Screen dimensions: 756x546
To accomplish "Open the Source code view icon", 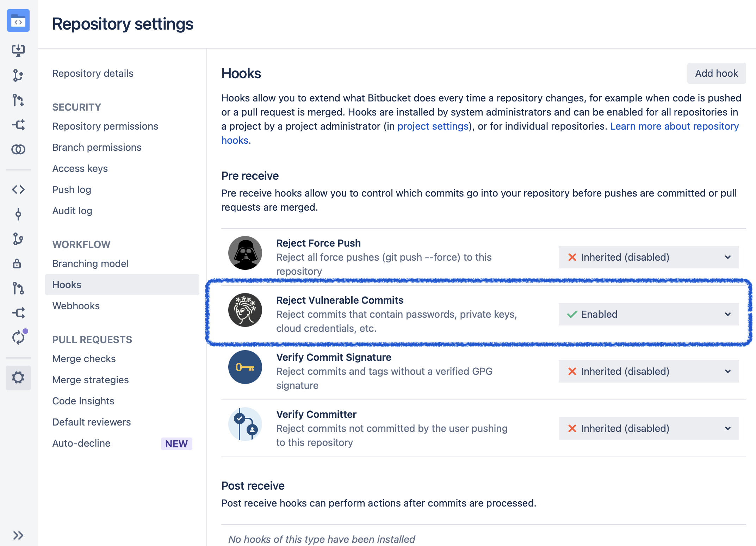I will pos(18,190).
